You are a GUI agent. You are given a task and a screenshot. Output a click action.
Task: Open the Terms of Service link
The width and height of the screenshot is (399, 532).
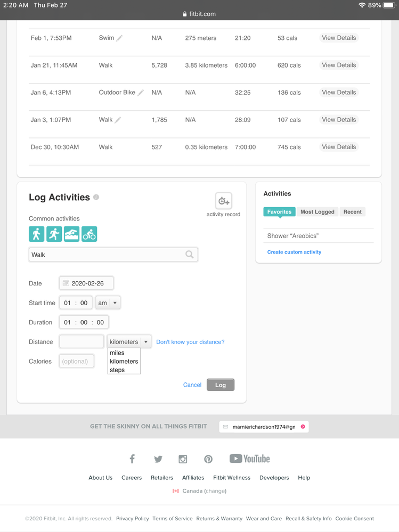pyautogui.click(x=173, y=519)
